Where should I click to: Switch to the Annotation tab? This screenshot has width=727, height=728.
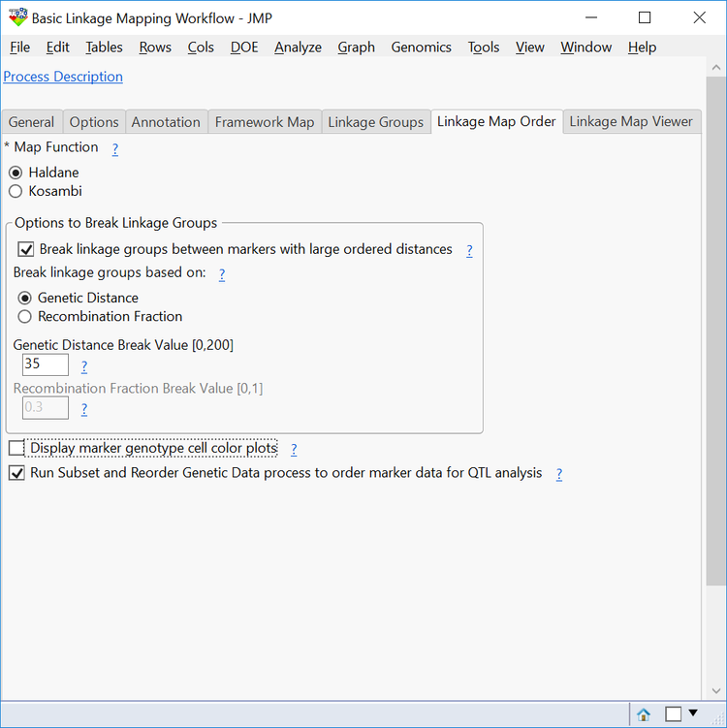click(166, 122)
